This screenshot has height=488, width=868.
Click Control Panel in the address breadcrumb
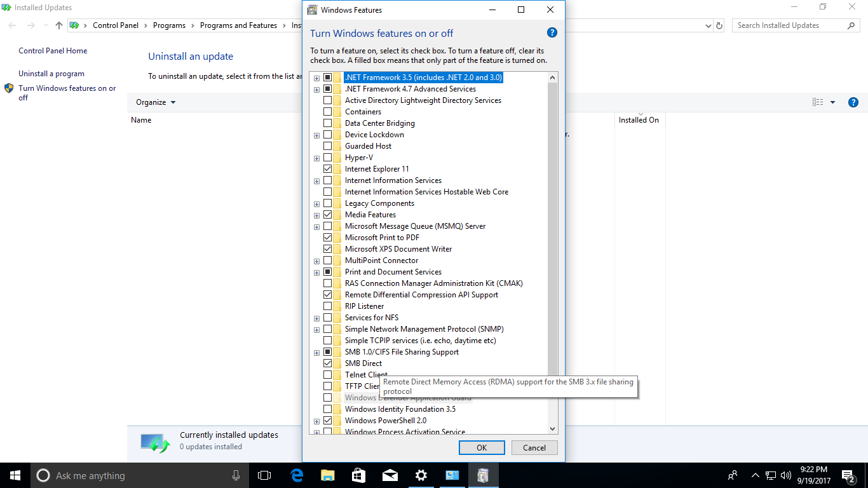116,25
